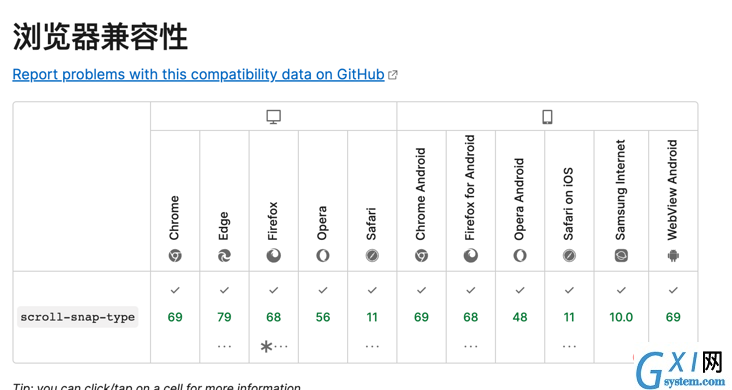
Task: Click the Samsung Internet 10.0 support cell
Action: (x=621, y=317)
